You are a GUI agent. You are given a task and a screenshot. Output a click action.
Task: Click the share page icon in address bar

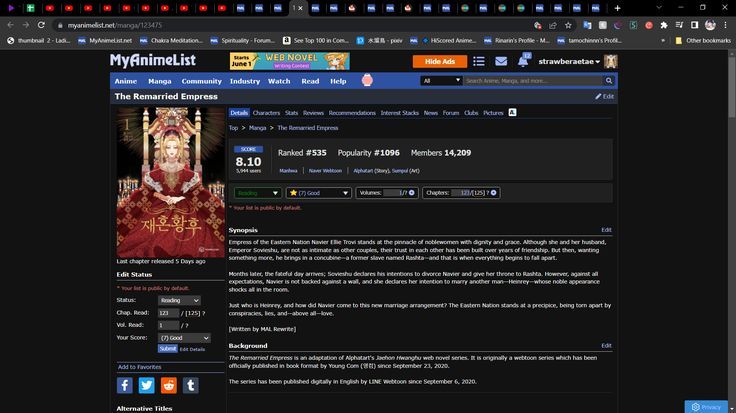[x=553, y=25]
